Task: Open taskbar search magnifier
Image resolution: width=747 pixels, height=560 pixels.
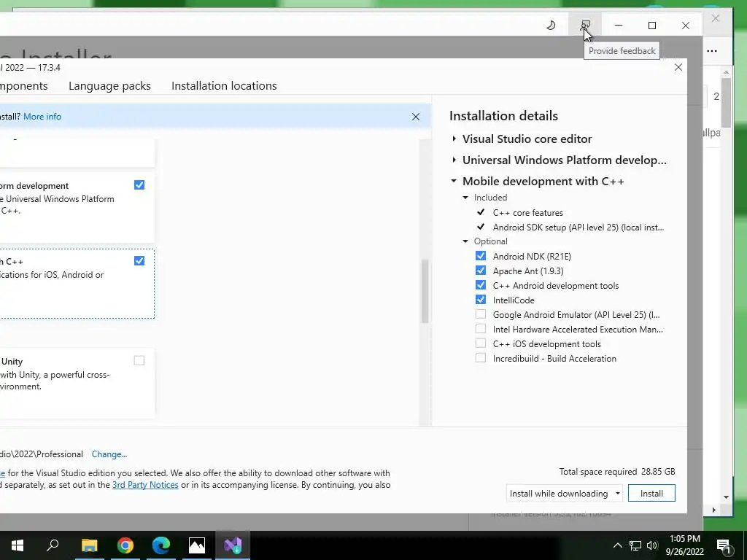Action: click(53, 545)
